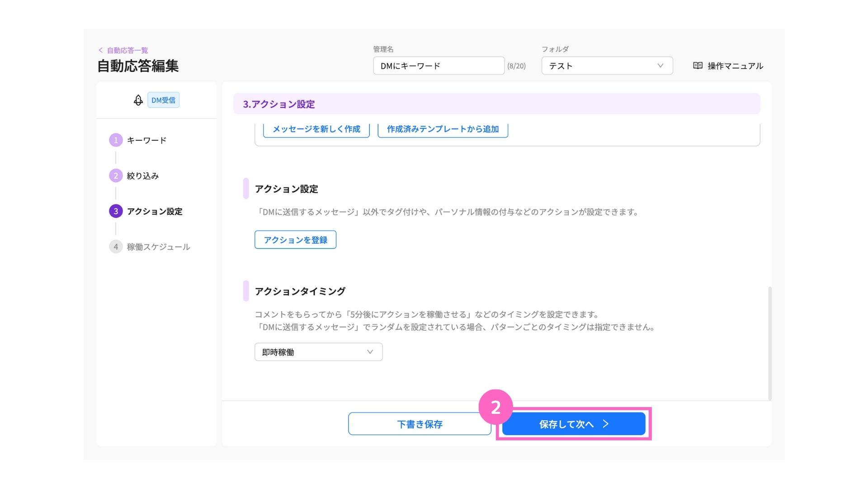
Task: Click the arrow on 保存して次へ
Action: [606, 424]
